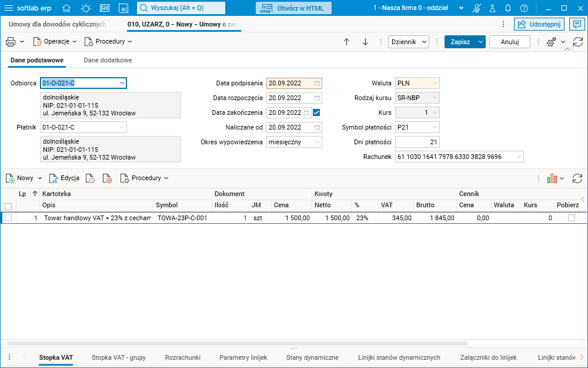
Task: Click the sort arrow column header
Action: (x=35, y=194)
